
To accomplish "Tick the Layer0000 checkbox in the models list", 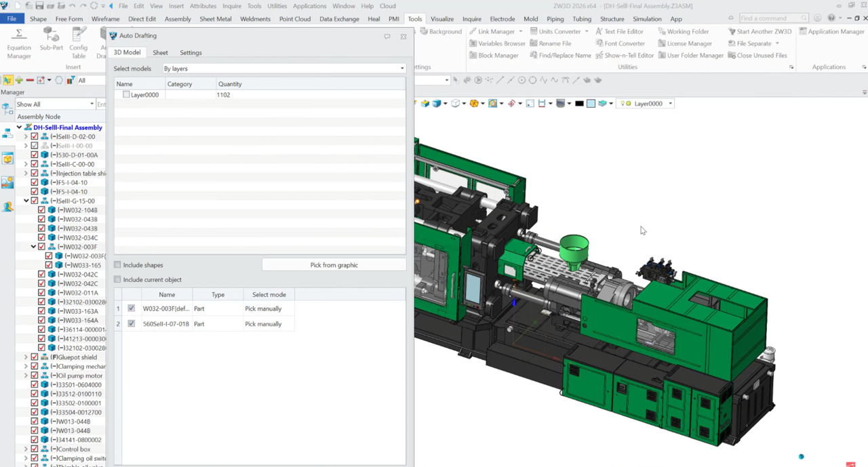I will click(126, 95).
